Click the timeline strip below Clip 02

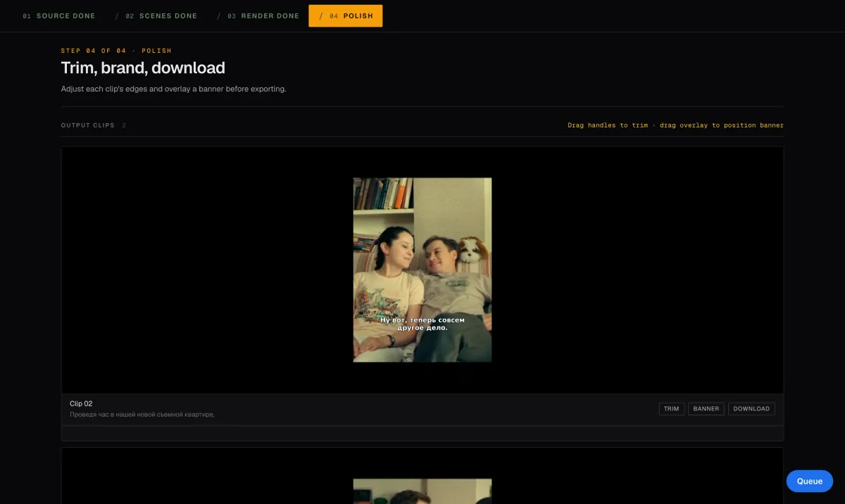point(423,433)
